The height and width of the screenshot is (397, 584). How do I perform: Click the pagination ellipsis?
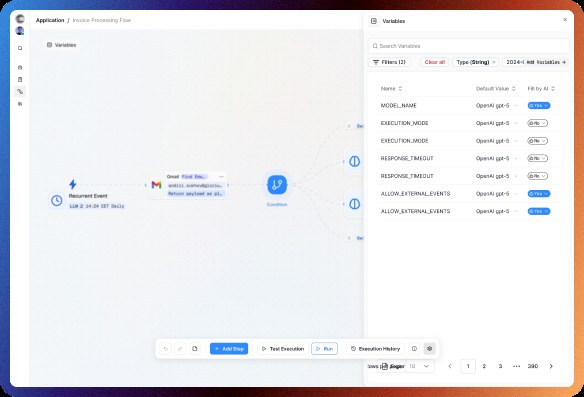[517, 366]
